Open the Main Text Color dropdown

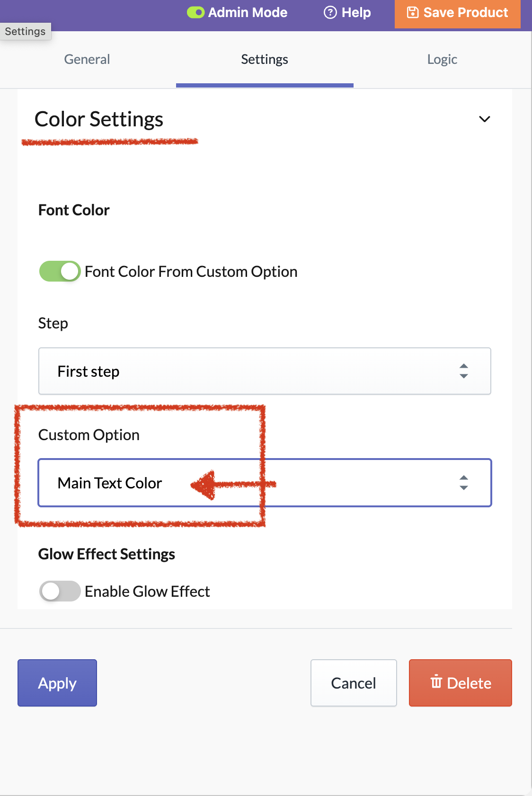265,483
